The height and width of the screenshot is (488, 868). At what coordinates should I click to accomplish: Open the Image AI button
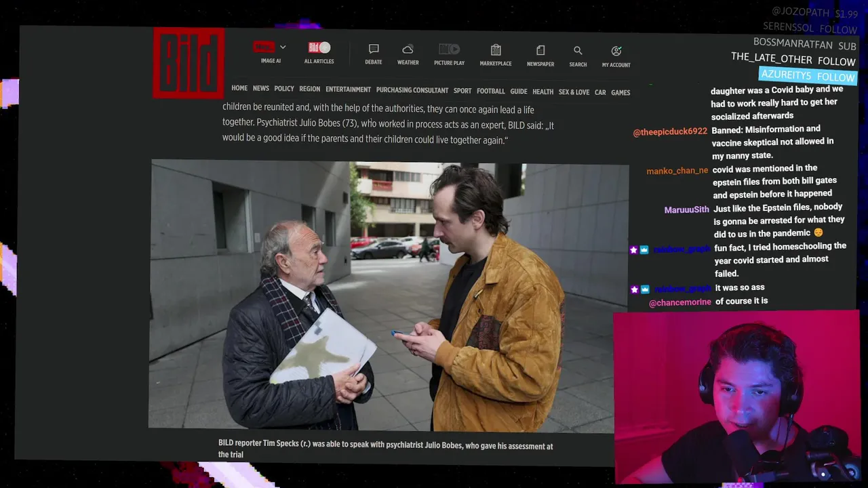tap(264, 47)
